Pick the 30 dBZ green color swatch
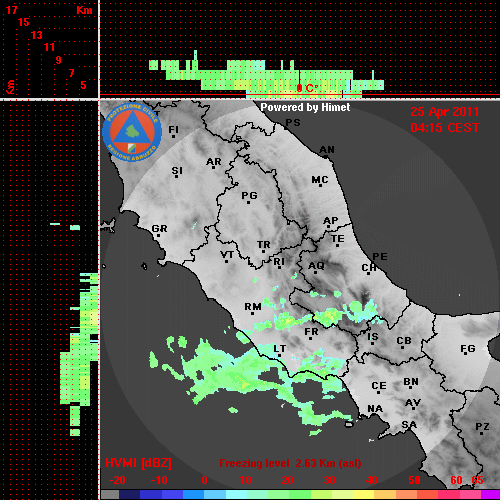 pos(321,495)
